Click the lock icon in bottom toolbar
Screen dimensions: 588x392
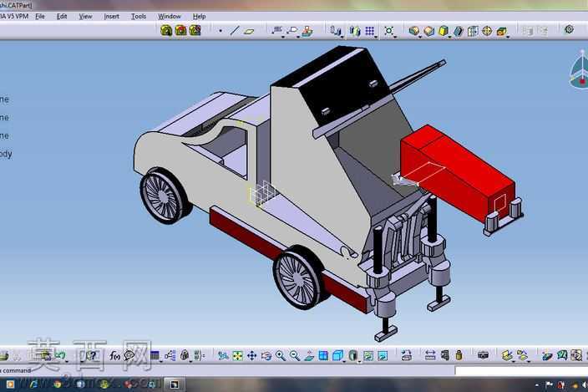pyautogui.click(x=185, y=355)
